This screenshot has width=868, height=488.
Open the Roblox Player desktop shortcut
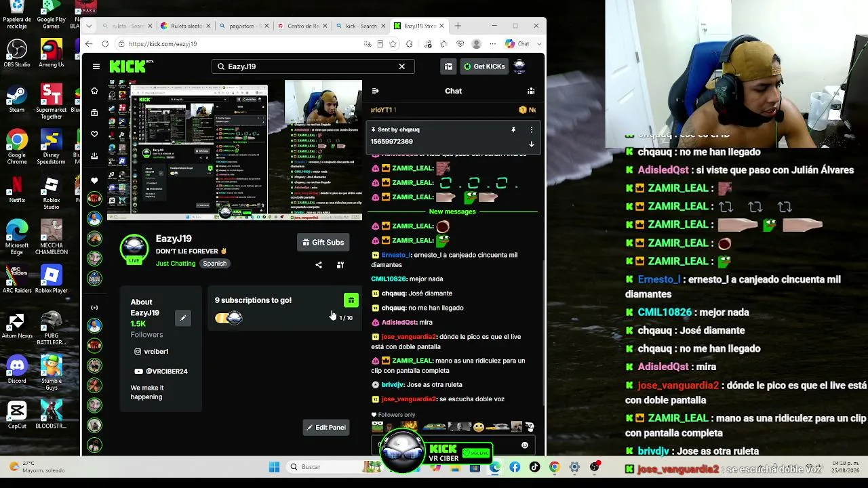(52, 280)
